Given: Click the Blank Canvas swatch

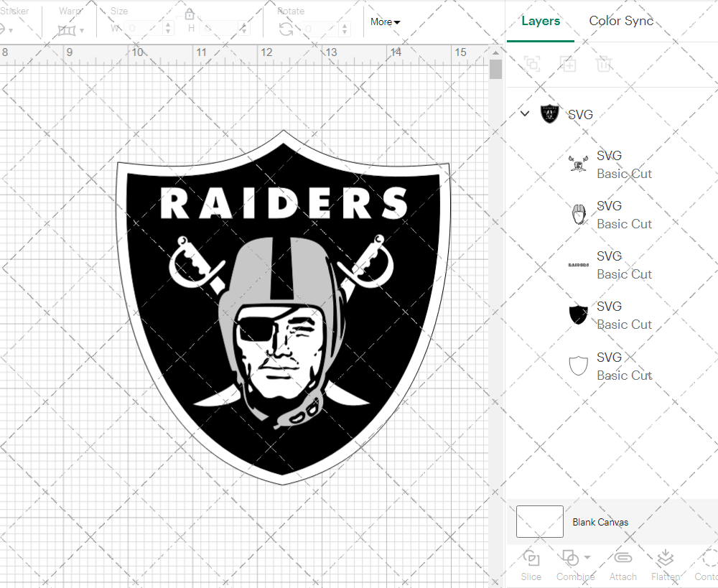Looking at the screenshot, I should [x=539, y=522].
